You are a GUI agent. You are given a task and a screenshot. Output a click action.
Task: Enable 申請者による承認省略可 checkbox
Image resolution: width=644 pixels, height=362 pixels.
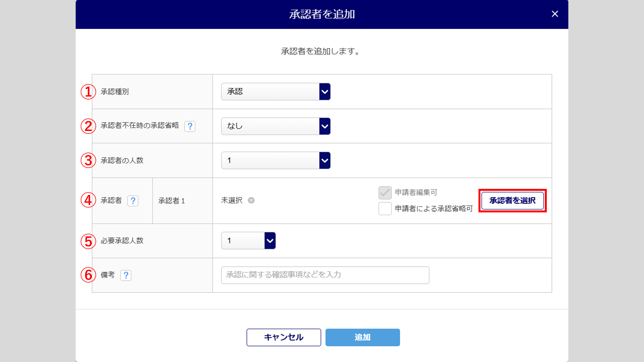(385, 209)
